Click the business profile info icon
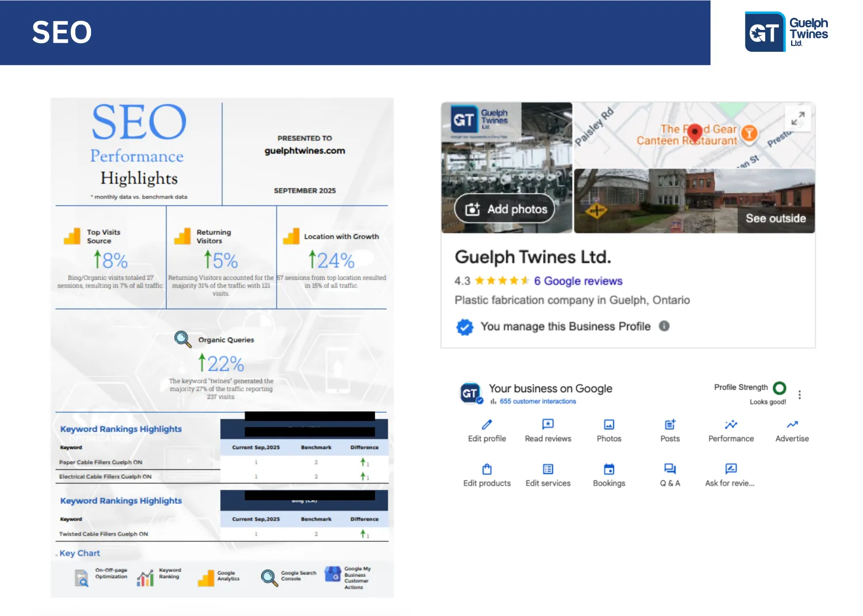 click(x=664, y=326)
